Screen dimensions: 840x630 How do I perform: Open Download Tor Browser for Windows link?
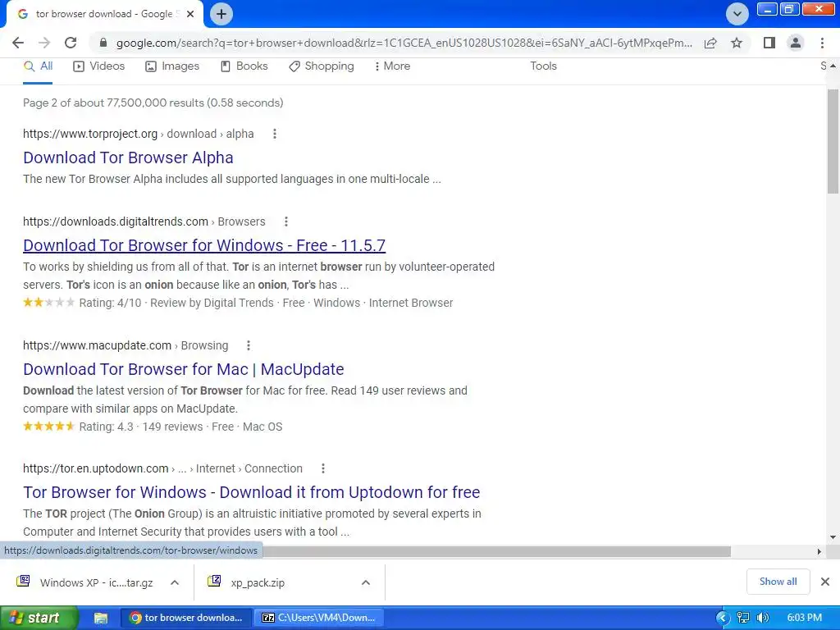pyautogui.click(x=204, y=245)
